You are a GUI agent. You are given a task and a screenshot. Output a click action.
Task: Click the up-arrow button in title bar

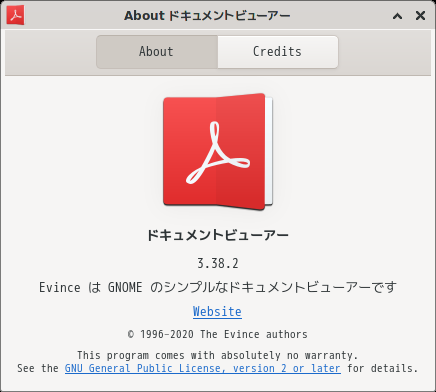[x=397, y=16]
